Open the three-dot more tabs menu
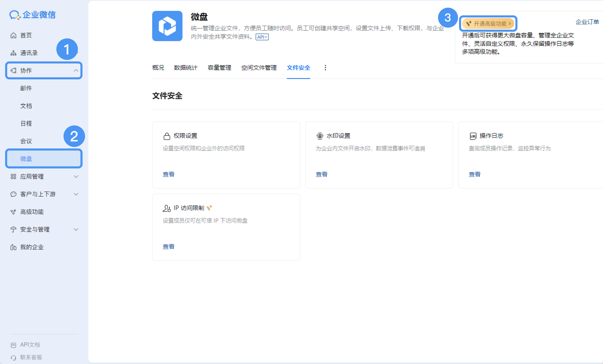Image resolution: width=603 pixels, height=364 pixels. coord(325,68)
